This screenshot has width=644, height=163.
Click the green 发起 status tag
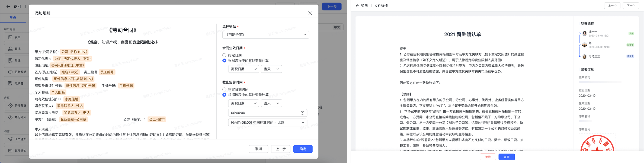[x=632, y=34]
